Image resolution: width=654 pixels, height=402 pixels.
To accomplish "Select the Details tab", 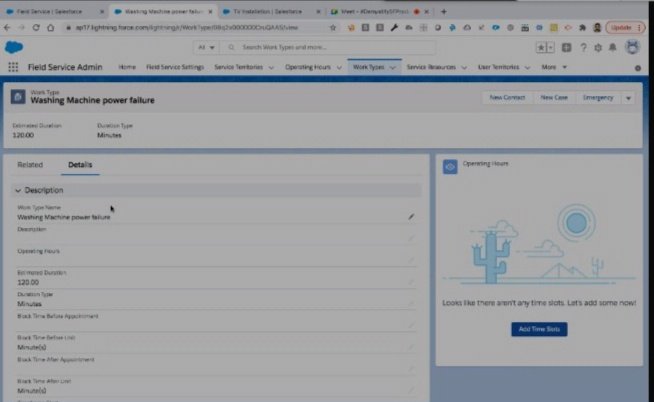I will tap(80, 165).
